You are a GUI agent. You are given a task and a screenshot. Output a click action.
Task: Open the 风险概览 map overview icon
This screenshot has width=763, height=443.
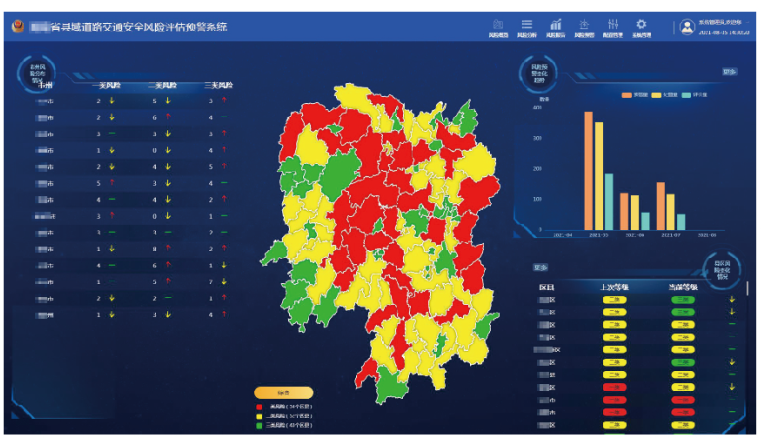(498, 24)
